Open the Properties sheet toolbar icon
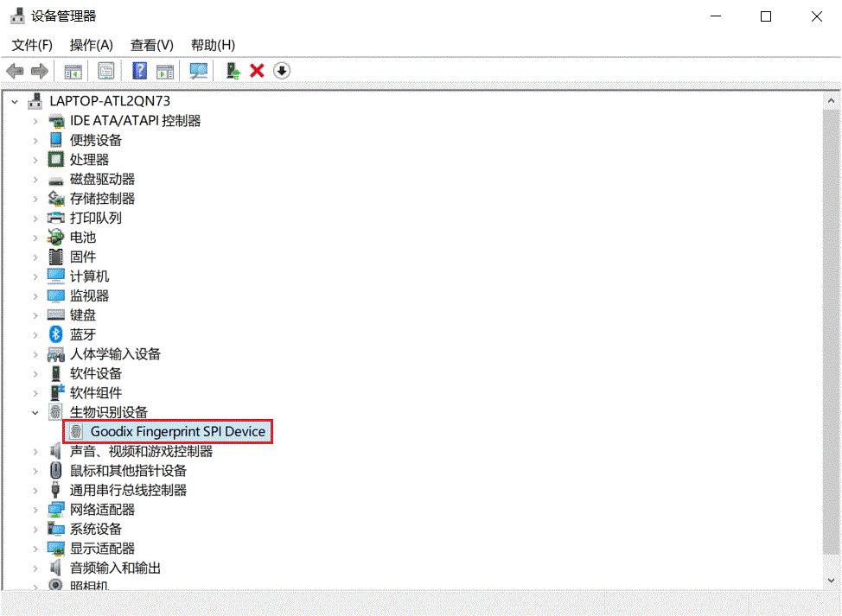 click(x=106, y=71)
